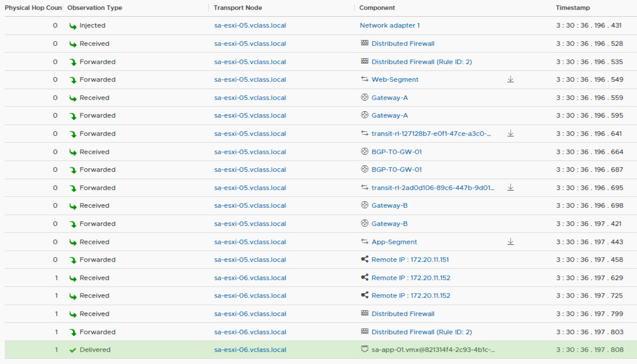Click the Web-Segment switch icon
637x364 pixels.
364,79
